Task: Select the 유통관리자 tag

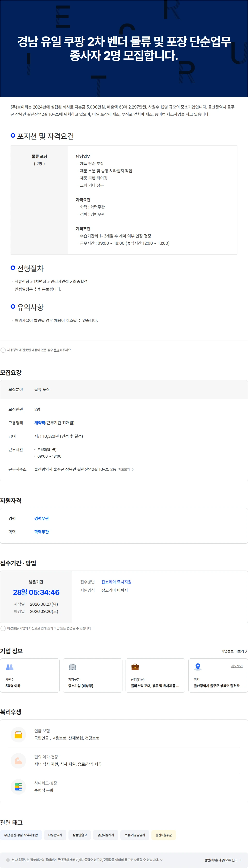Action: coord(55,835)
